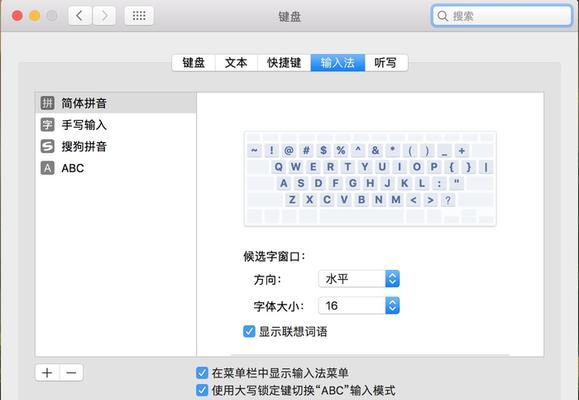The height and width of the screenshot is (400, 579).
Task: Remove input source with minus button
Action: pos(71,373)
